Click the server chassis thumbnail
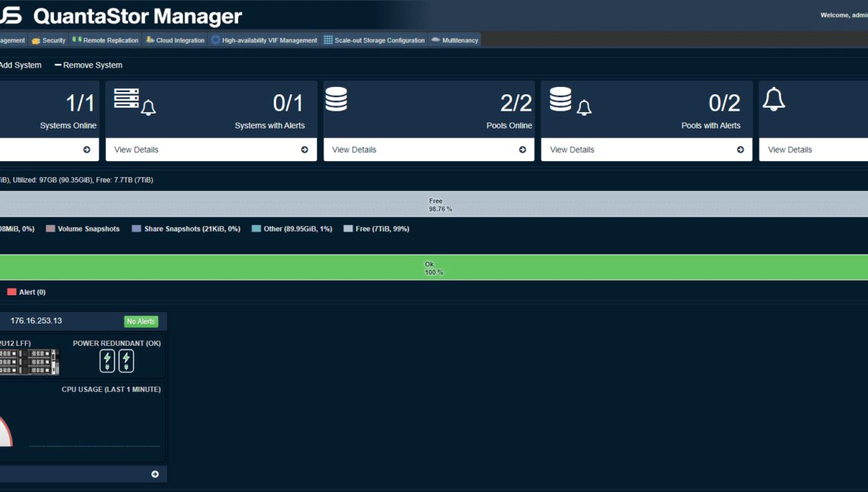This screenshot has height=492, width=868. [x=30, y=362]
